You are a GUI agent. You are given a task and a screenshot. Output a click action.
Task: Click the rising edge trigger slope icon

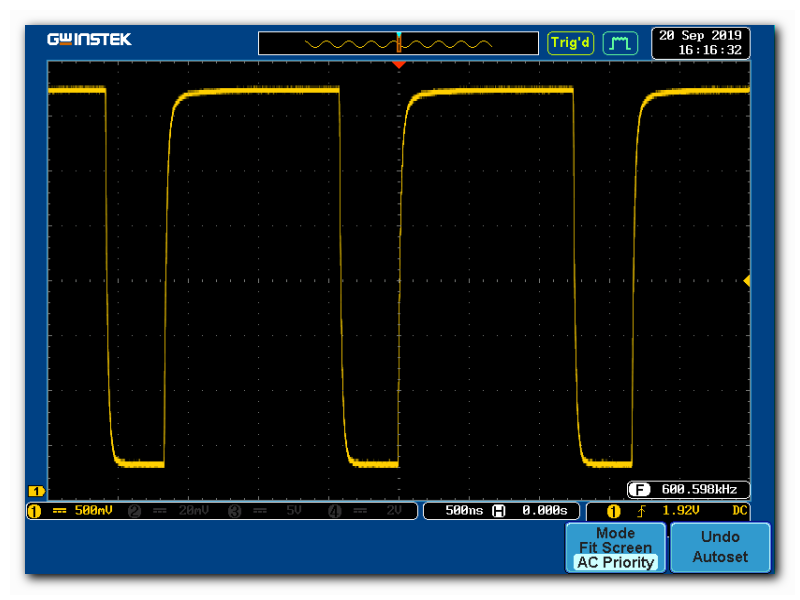tap(641, 511)
